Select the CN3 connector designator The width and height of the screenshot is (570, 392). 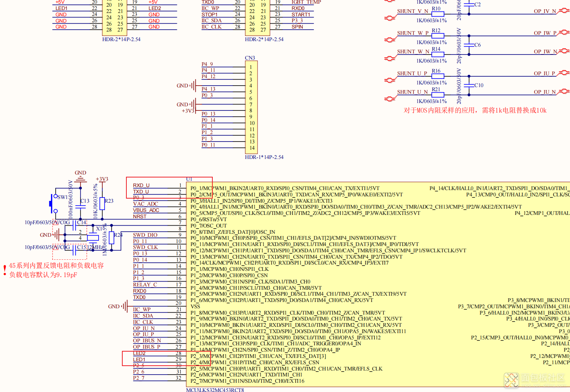coord(250,58)
